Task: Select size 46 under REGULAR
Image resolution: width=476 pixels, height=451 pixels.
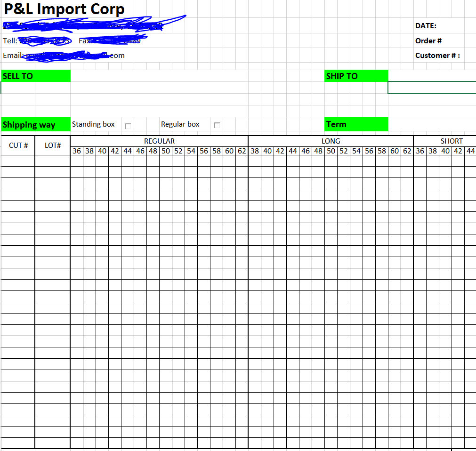Action: click(x=140, y=151)
